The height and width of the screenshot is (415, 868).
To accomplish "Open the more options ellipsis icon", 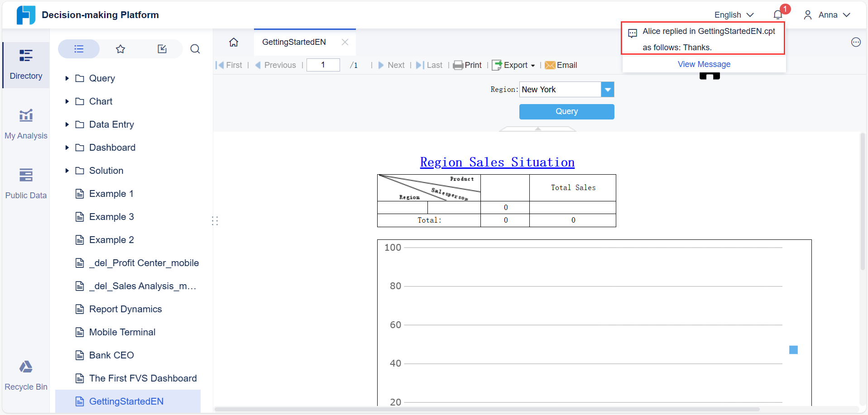I will pos(856,42).
